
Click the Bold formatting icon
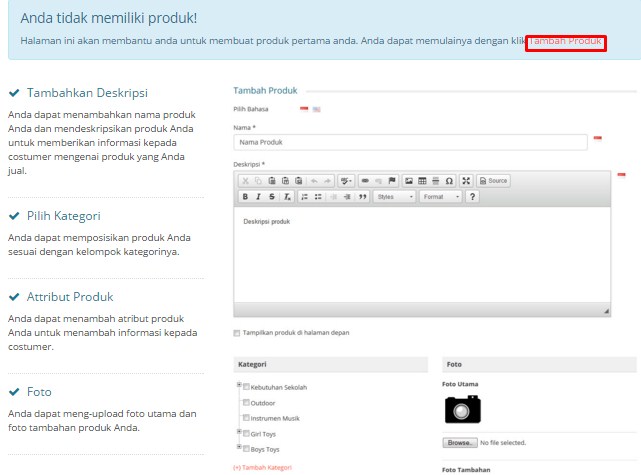pyautogui.click(x=245, y=197)
